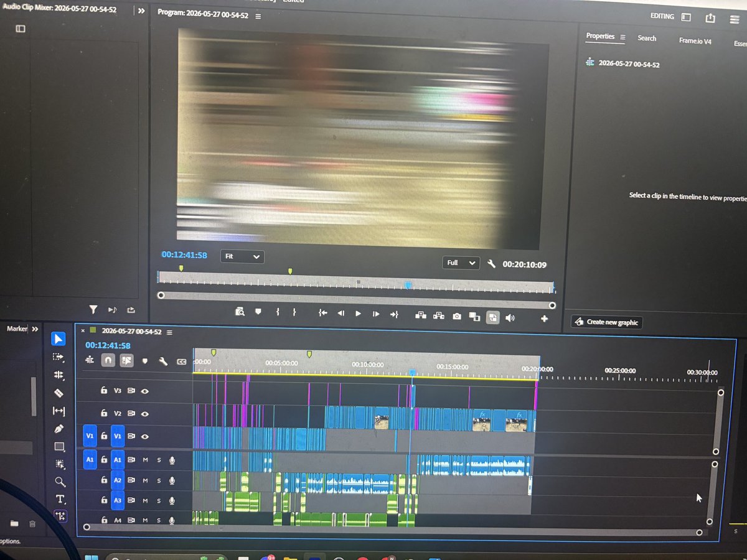This screenshot has width=747, height=560.
Task: Mute track A1
Action: click(145, 460)
